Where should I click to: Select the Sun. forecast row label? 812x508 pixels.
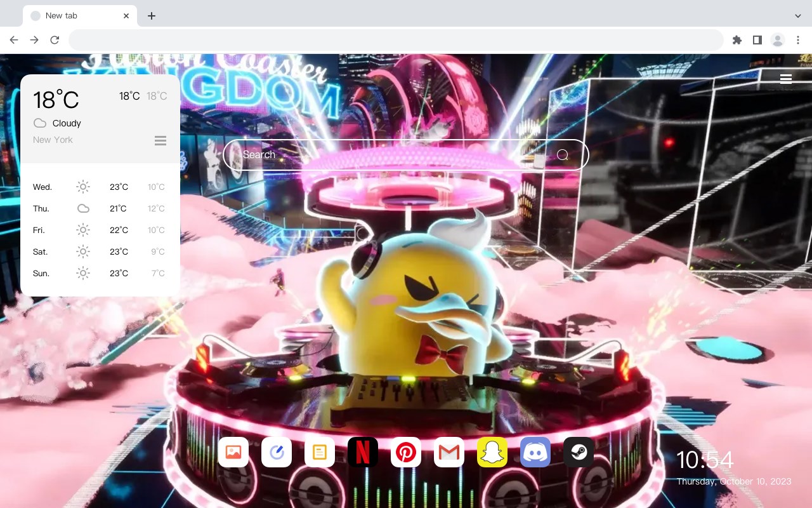click(41, 273)
